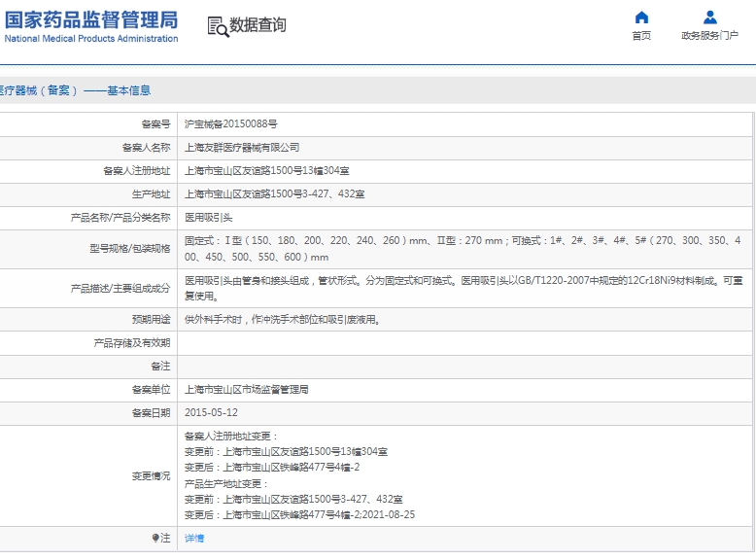756x560 pixels.
Task: Click the bullet icon beside 注
Action: tap(155, 538)
